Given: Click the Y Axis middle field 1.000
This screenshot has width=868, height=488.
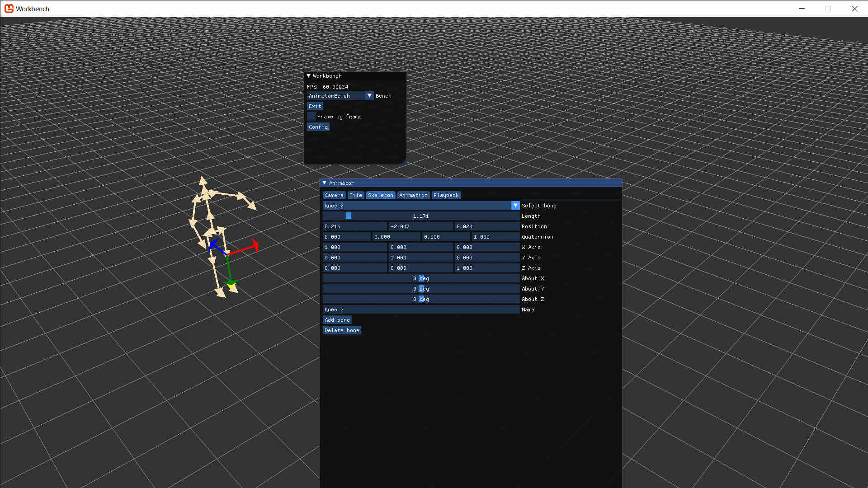Looking at the screenshot, I should pos(421,258).
